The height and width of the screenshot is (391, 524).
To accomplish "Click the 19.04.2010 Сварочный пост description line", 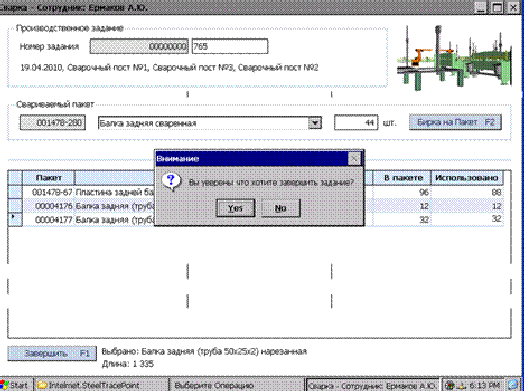I will pos(169,68).
